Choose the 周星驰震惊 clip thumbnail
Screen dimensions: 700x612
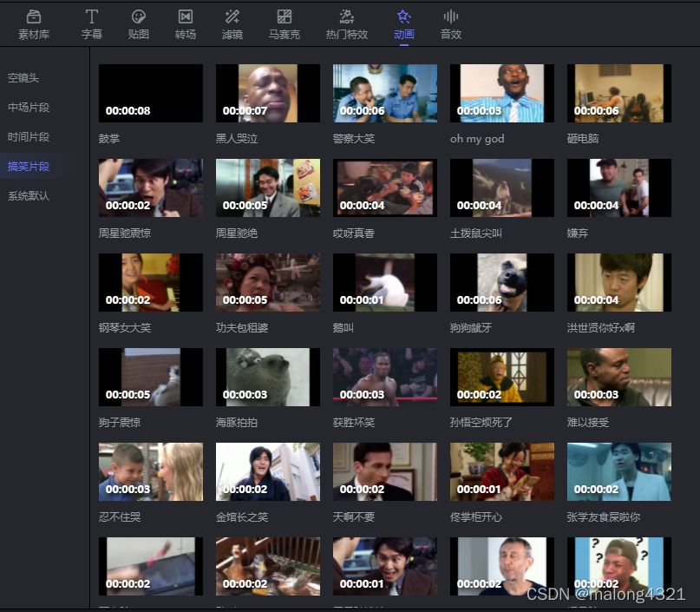[151, 188]
